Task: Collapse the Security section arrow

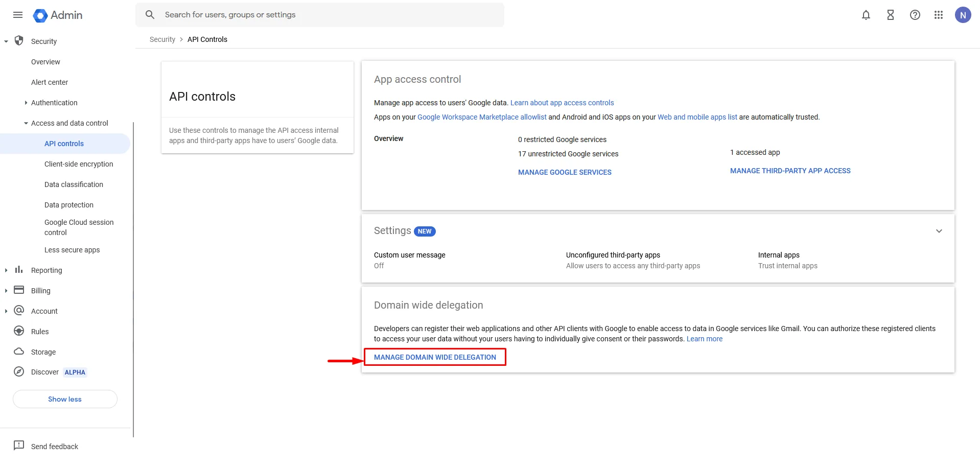Action: pos(6,41)
